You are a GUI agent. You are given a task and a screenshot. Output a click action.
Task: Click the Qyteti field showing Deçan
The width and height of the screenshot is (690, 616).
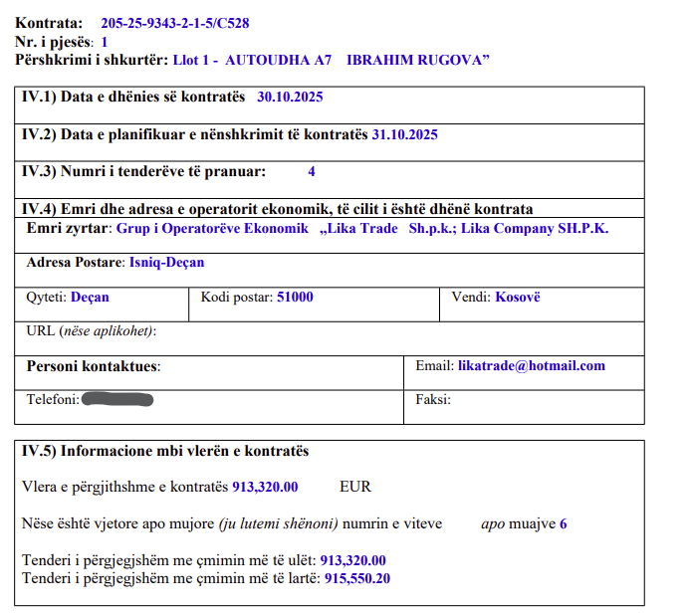90,298
